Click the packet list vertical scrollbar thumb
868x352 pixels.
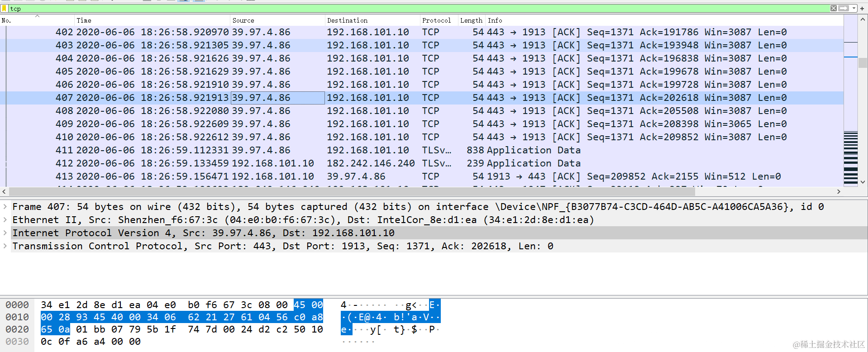[863, 63]
